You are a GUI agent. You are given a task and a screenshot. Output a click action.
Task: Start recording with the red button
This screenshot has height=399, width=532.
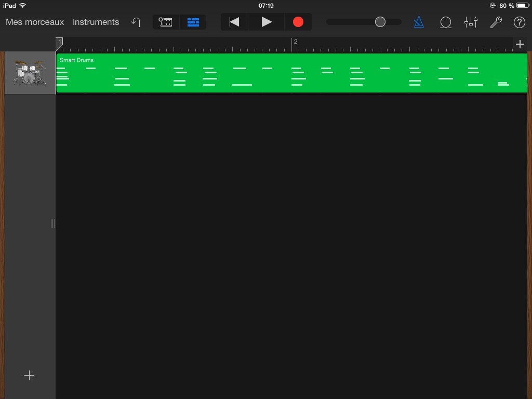click(298, 22)
